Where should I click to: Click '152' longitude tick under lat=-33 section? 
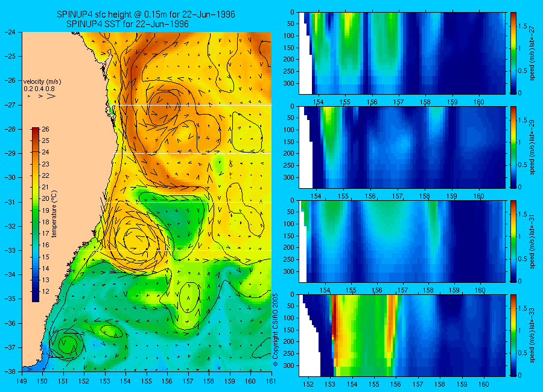(x=308, y=384)
